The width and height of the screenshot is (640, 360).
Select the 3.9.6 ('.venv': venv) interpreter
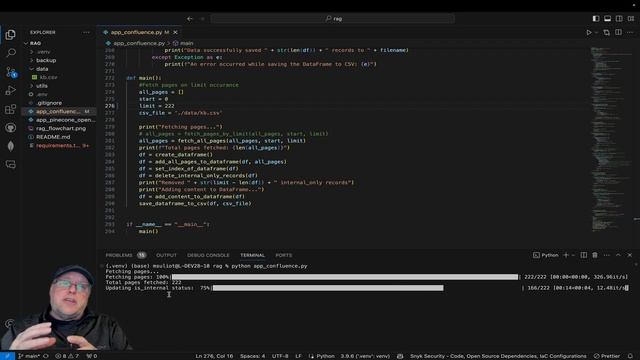pos(365,356)
